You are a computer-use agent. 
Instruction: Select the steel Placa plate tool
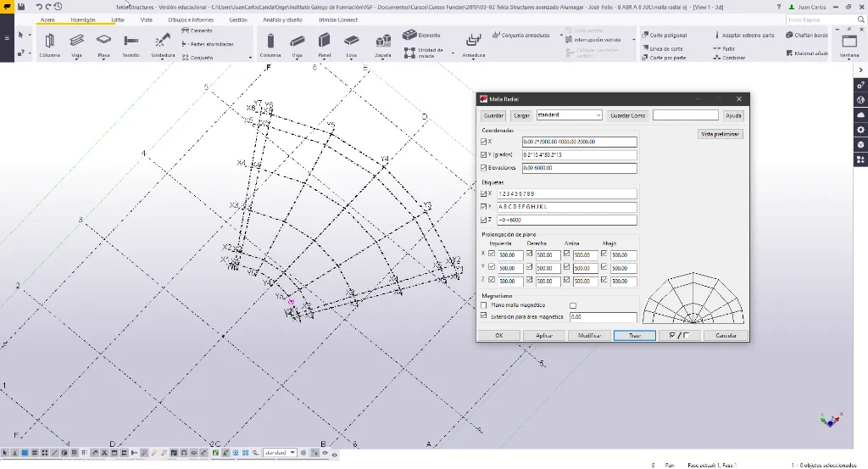coord(103,45)
